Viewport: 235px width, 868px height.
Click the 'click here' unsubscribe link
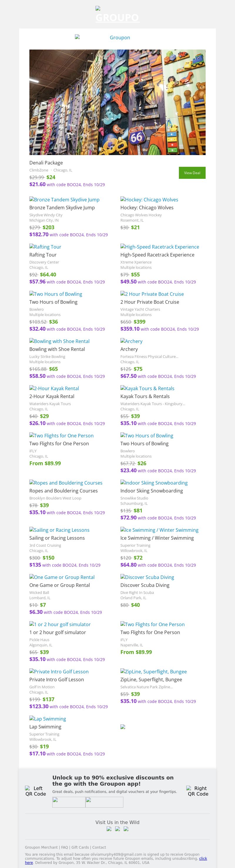click(203, 858)
